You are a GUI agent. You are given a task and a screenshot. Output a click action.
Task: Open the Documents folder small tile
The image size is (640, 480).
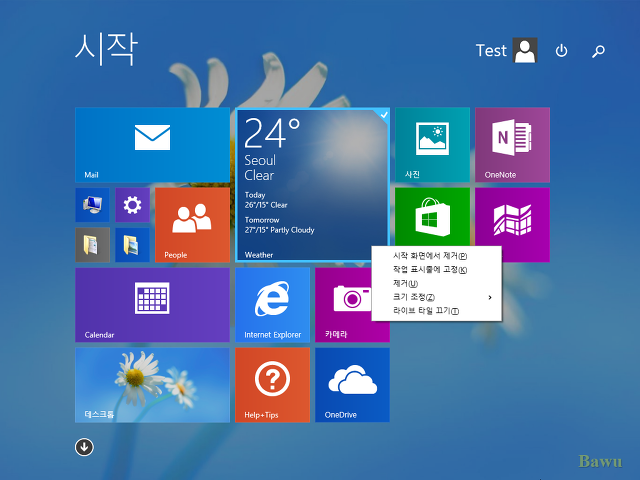[x=92, y=244]
